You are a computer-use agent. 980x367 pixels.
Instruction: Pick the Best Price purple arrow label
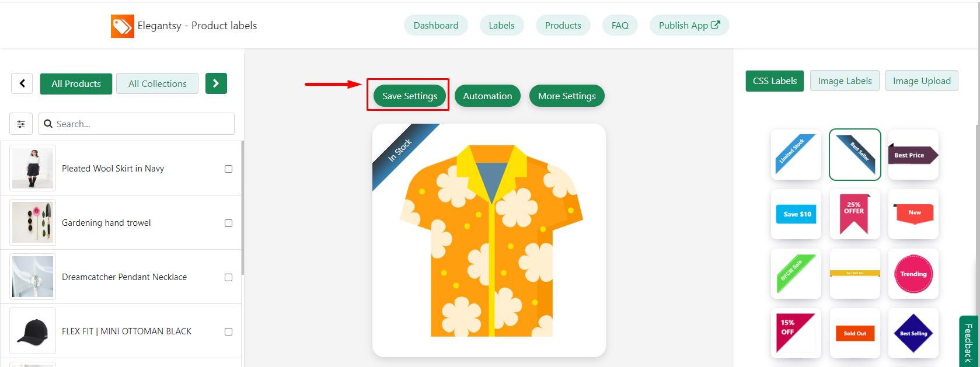tap(913, 155)
